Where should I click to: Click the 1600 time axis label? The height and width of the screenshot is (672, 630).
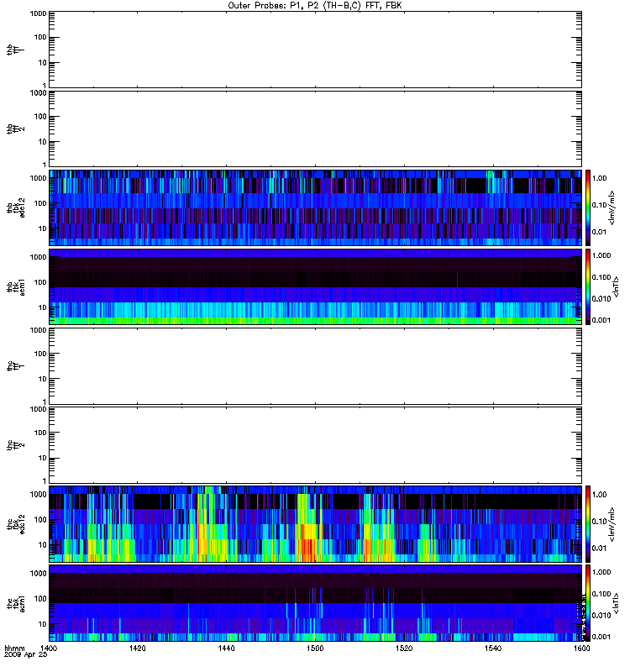click(581, 648)
